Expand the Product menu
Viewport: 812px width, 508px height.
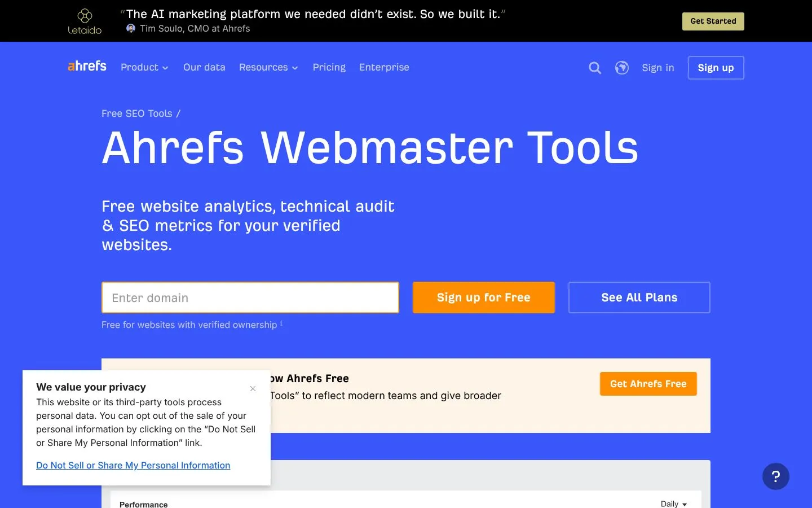(x=144, y=67)
